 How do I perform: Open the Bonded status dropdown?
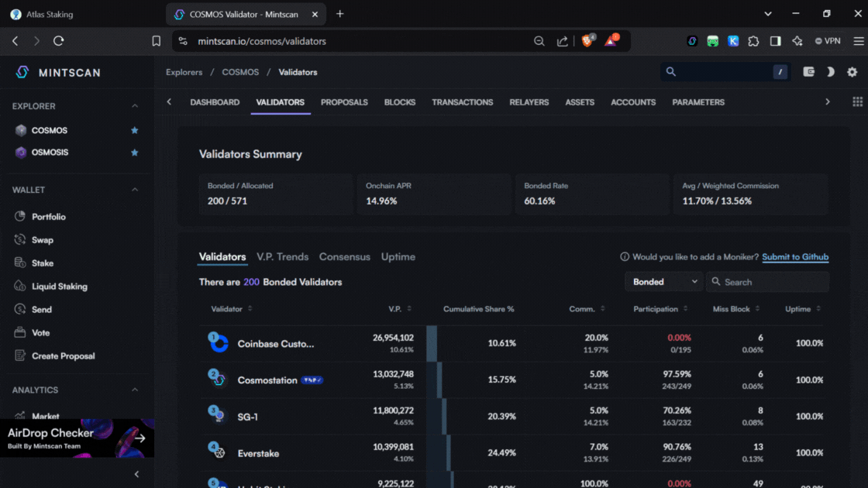663,282
